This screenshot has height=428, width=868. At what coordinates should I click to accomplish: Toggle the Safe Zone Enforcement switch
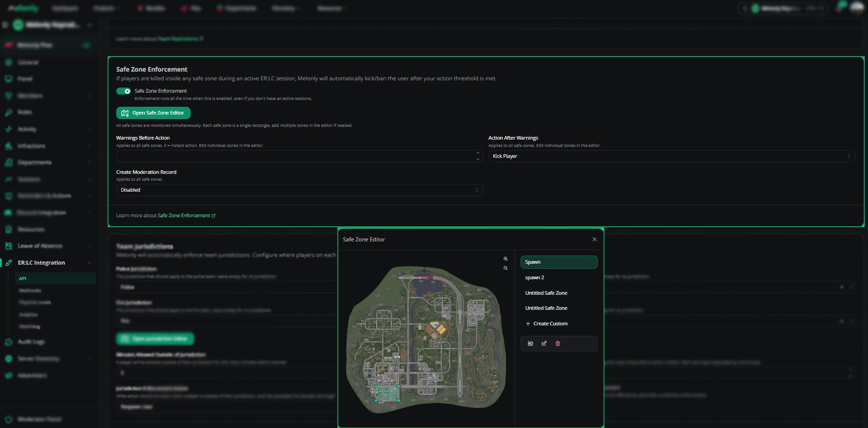[x=124, y=91]
